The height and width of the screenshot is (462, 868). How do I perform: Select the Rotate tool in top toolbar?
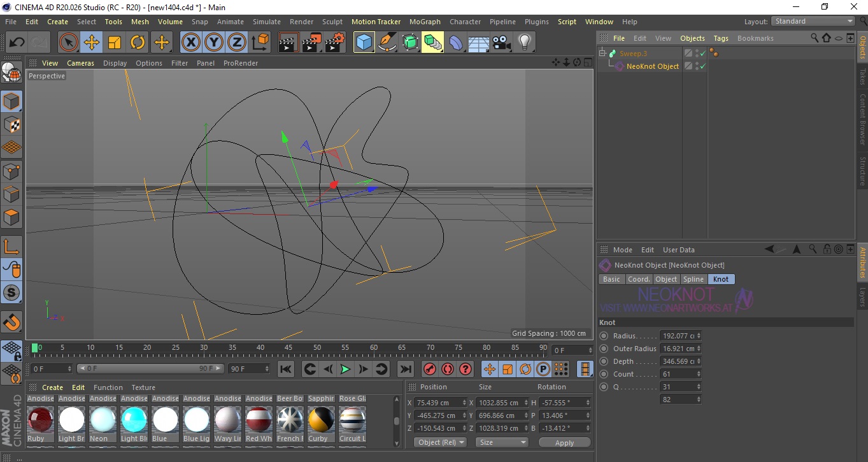point(138,43)
